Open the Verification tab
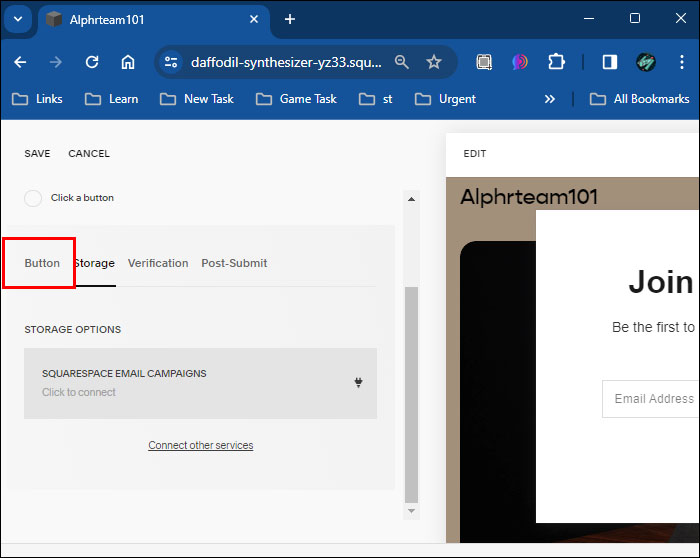 158,263
